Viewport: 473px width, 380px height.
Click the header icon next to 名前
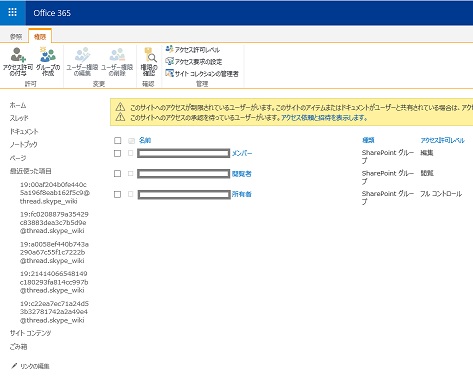coord(131,141)
